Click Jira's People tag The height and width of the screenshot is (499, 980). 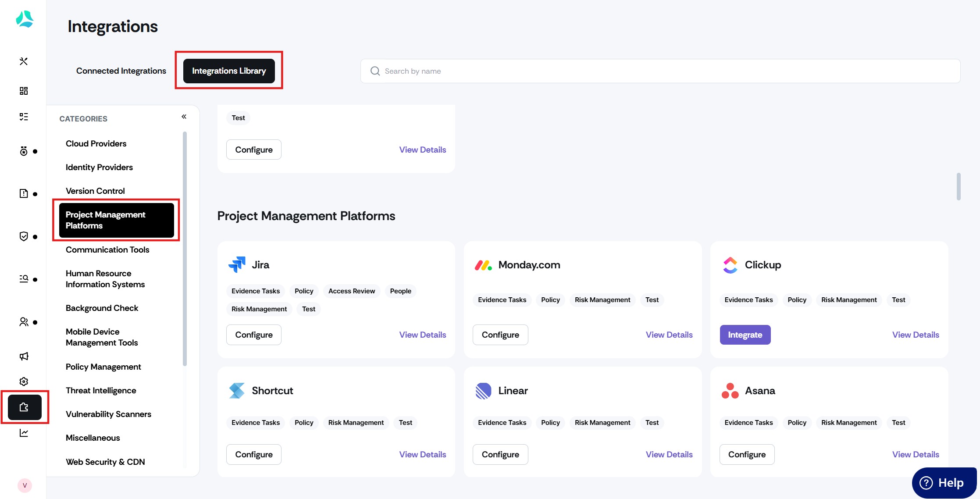(401, 291)
